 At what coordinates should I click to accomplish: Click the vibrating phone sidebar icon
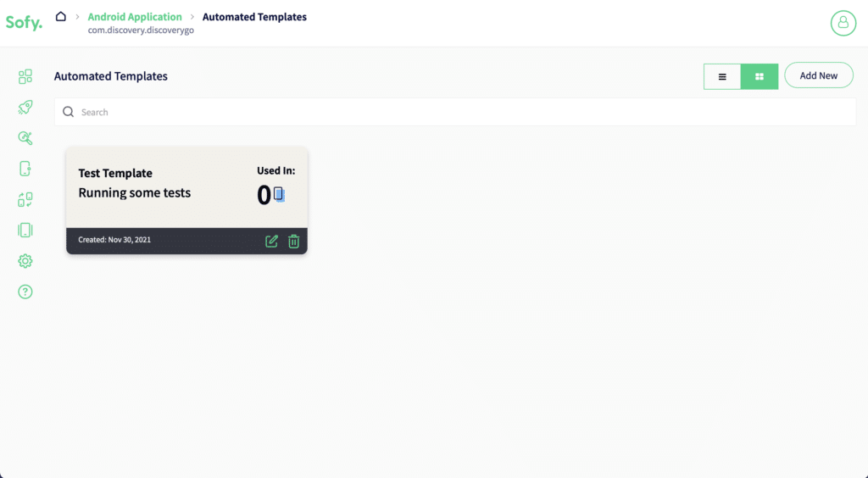[x=25, y=231]
